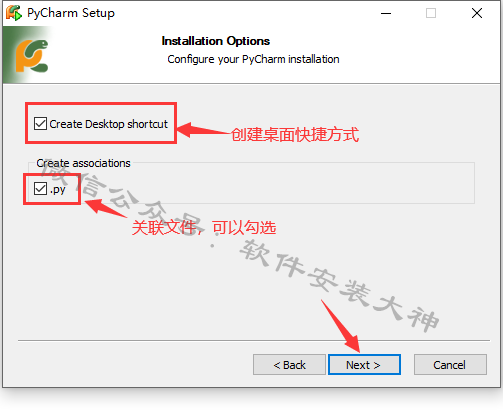This screenshot has width=503, height=414.
Task: Close the PyCharm Setup dialog
Action: tap(477, 13)
